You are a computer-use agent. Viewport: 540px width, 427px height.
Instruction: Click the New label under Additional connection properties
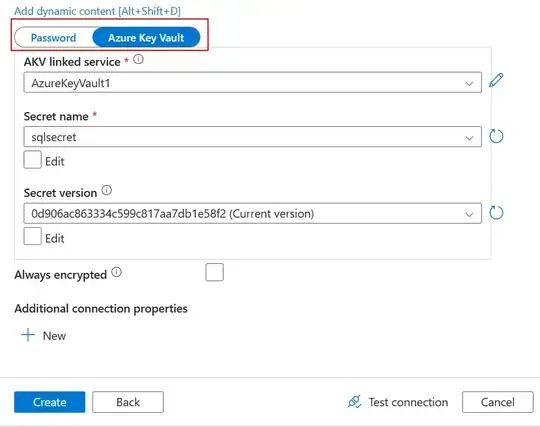[54, 336]
